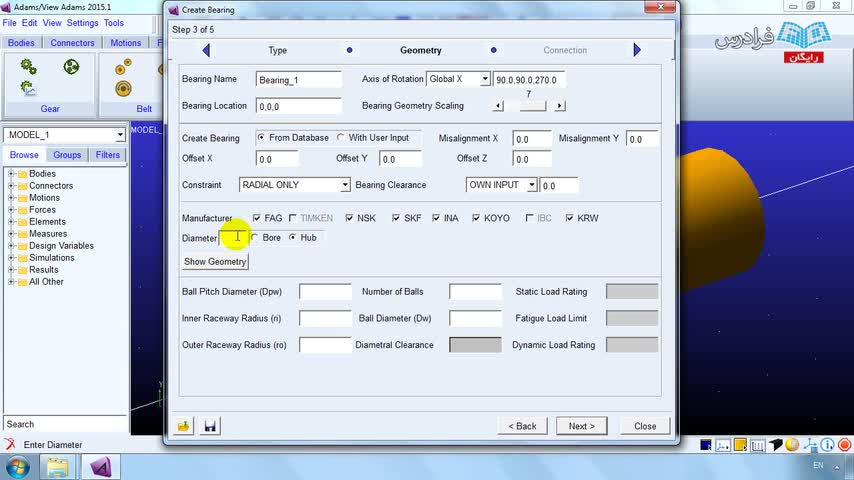
Task: Open the MODEL_1 model selector dropdown
Action: [x=120, y=135]
